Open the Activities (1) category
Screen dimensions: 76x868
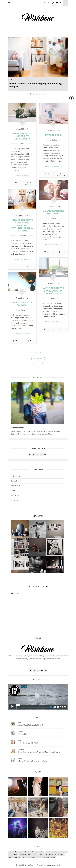[x=15, y=476]
